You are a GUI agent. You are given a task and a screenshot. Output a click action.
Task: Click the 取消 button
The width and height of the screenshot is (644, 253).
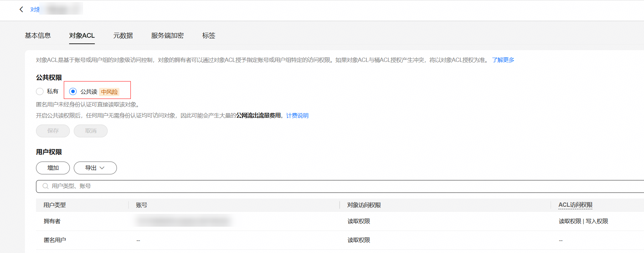point(91,131)
